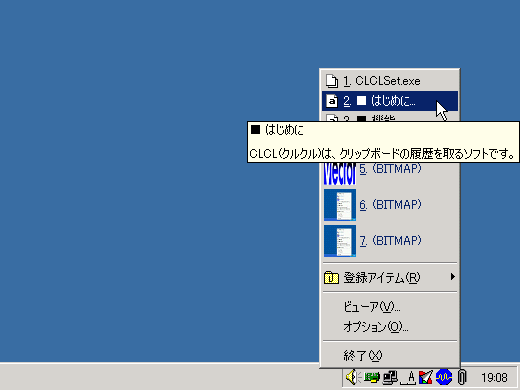Click the CLCL paperclip tray icon
This screenshot has width=520, height=390.
click(x=462, y=377)
